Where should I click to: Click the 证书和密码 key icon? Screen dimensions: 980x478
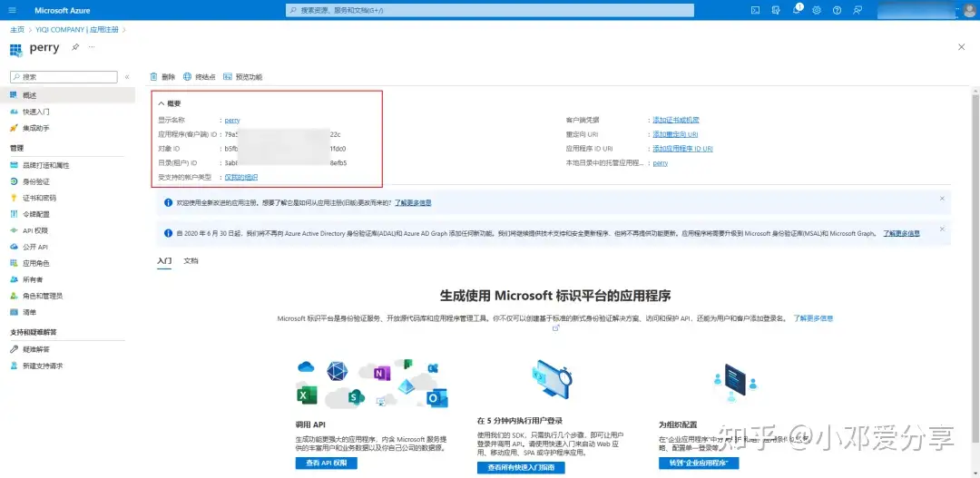pos(14,198)
